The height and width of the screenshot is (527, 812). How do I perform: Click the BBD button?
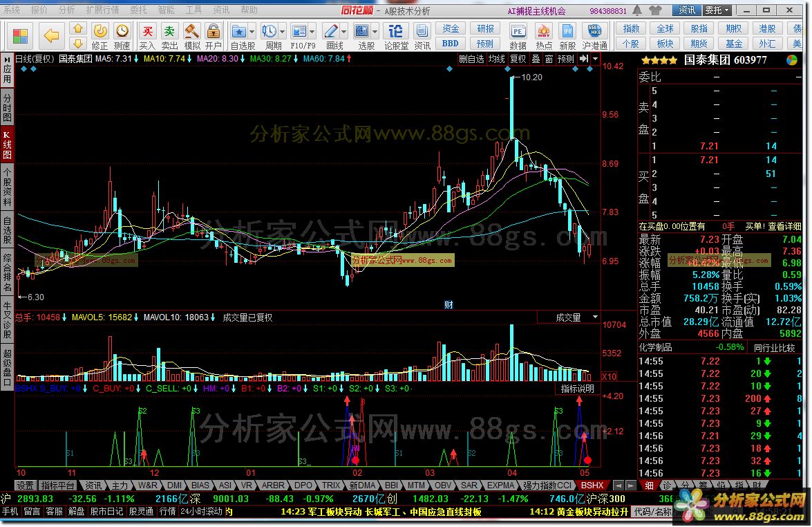click(x=451, y=44)
